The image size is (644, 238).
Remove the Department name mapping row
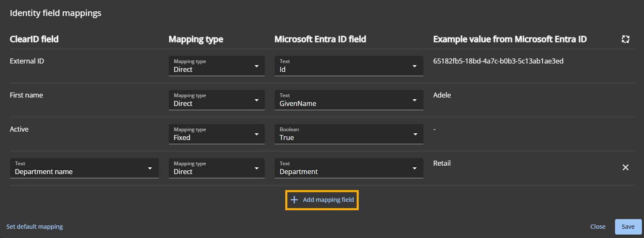click(626, 167)
